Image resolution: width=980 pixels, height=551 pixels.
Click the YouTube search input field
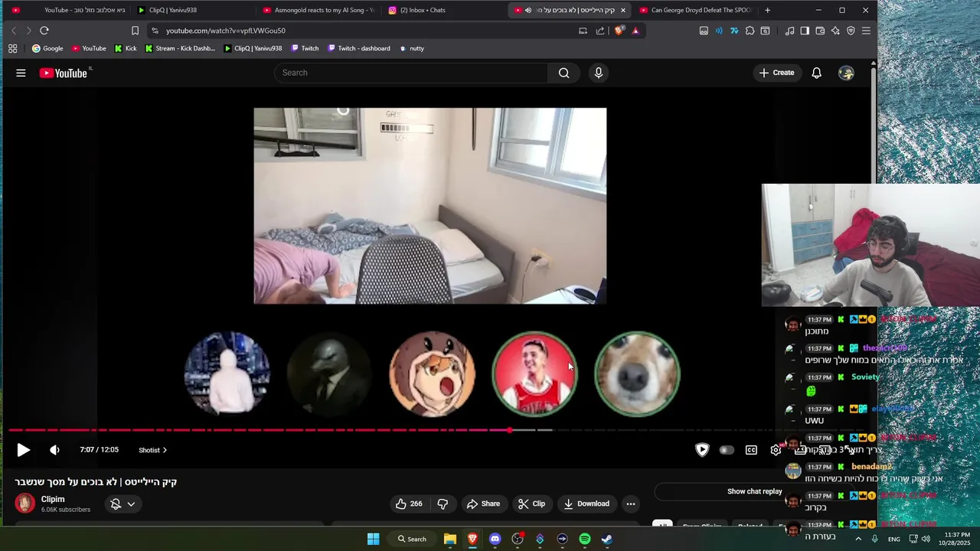(410, 73)
